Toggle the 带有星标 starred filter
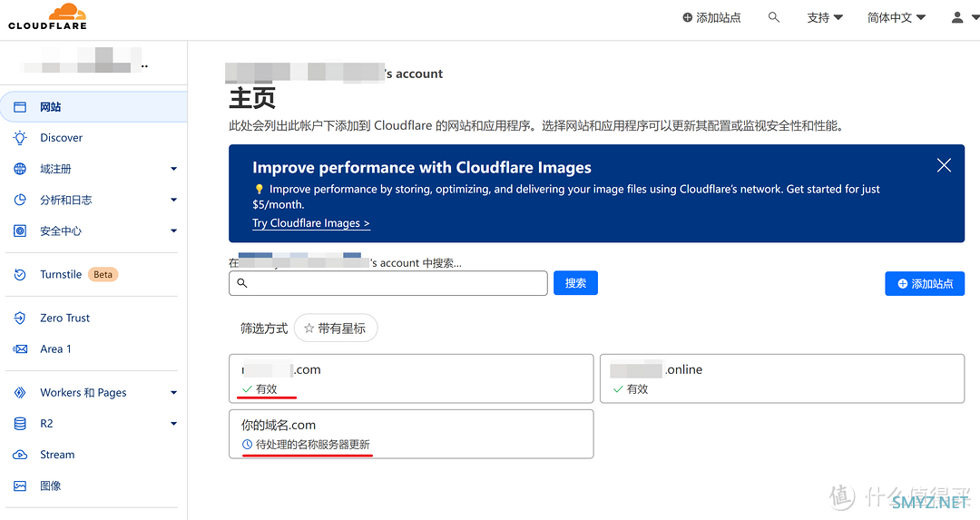980x520 pixels. coord(336,329)
